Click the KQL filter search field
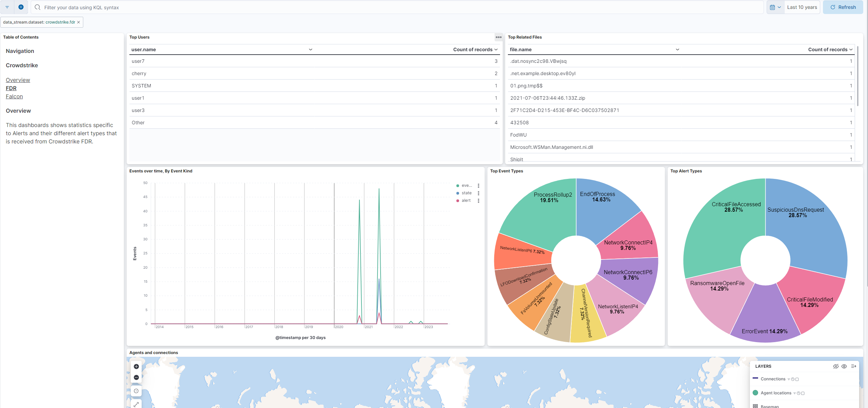 click(205, 7)
